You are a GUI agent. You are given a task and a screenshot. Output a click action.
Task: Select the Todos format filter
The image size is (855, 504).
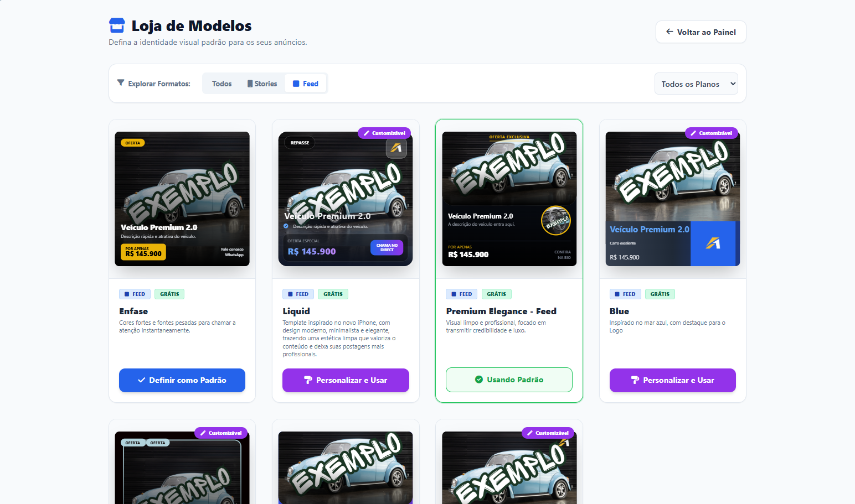click(x=222, y=84)
